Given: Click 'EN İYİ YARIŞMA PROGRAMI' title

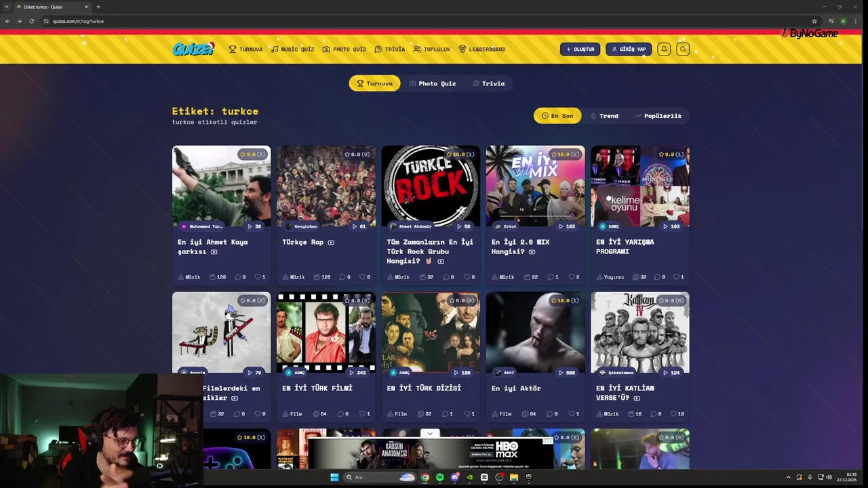Looking at the screenshot, I should pyautogui.click(x=625, y=247).
